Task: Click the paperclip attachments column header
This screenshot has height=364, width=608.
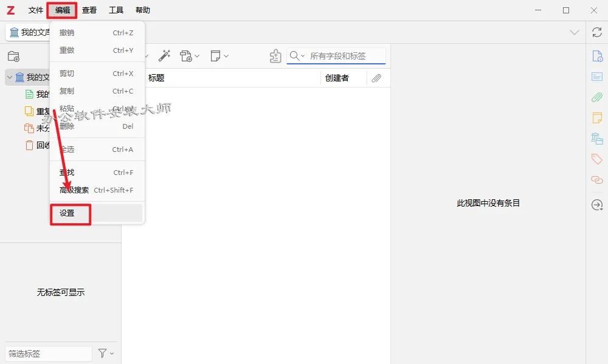Action: [376, 78]
